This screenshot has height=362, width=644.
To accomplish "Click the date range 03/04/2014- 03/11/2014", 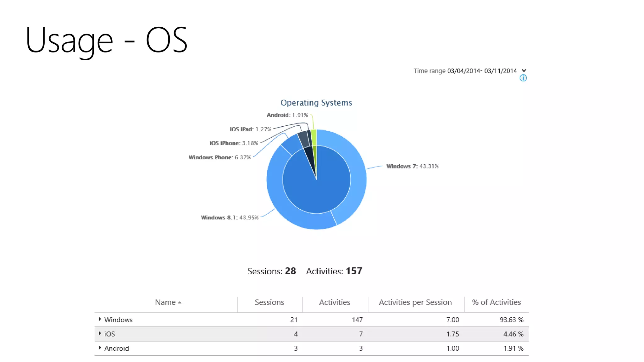I will click(x=482, y=71).
